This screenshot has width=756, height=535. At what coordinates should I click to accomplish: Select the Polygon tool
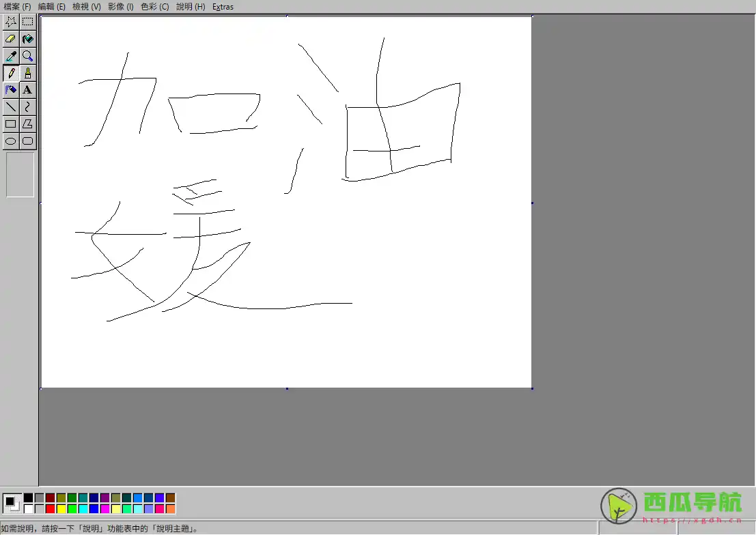pyautogui.click(x=28, y=124)
